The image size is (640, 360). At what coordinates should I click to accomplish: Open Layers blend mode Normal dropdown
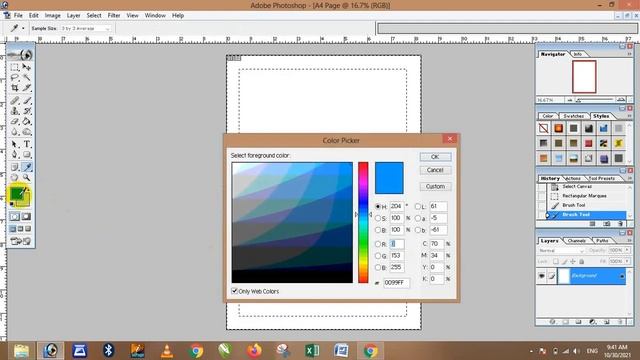[562, 250]
